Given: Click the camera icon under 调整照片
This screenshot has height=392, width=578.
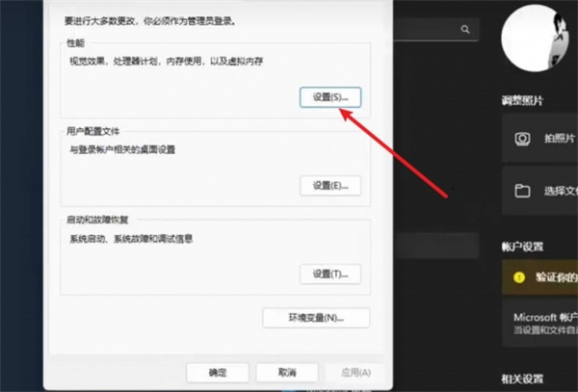Looking at the screenshot, I should point(521,140).
